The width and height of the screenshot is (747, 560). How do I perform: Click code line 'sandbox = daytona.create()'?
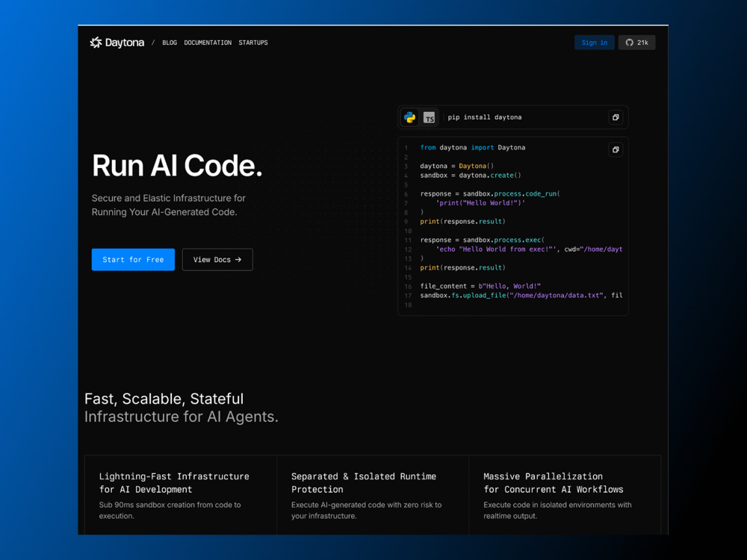(x=470, y=175)
